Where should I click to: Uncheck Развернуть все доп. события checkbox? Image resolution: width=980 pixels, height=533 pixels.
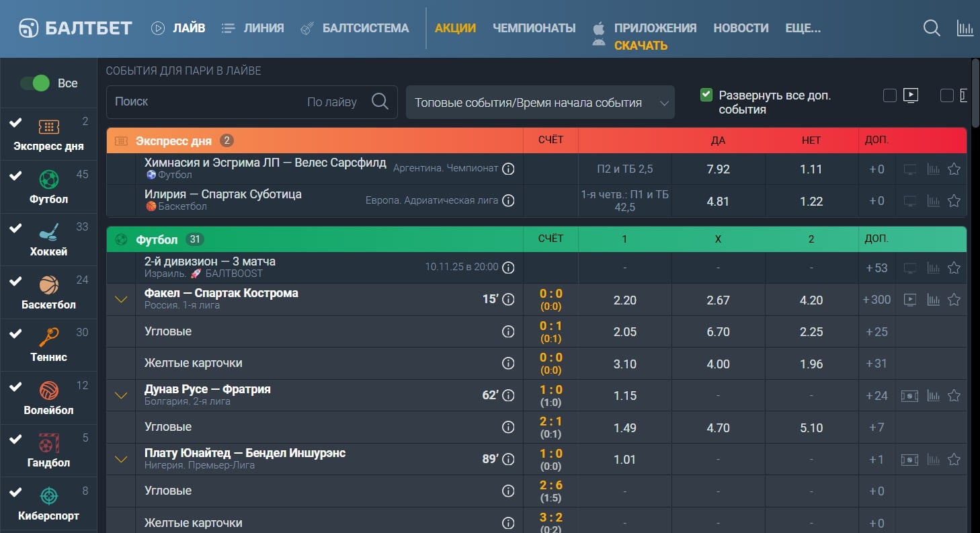click(706, 95)
